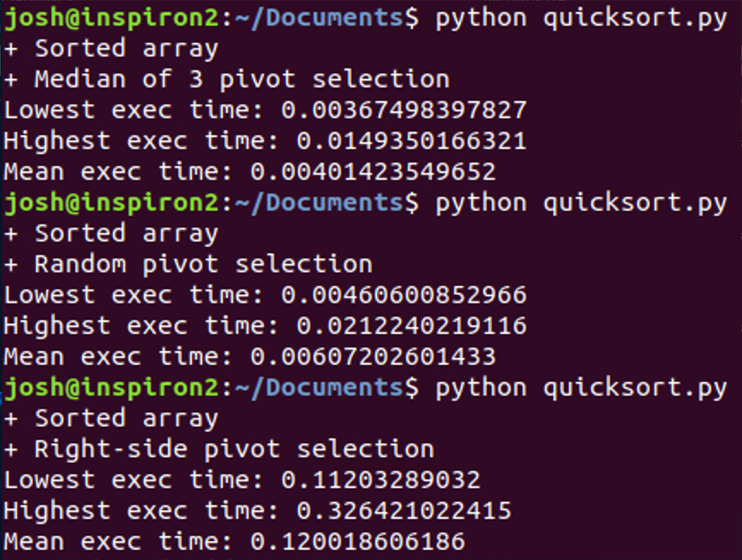
Task: Click the mean exec time value 0.00401423549652
Action: [x=373, y=172]
